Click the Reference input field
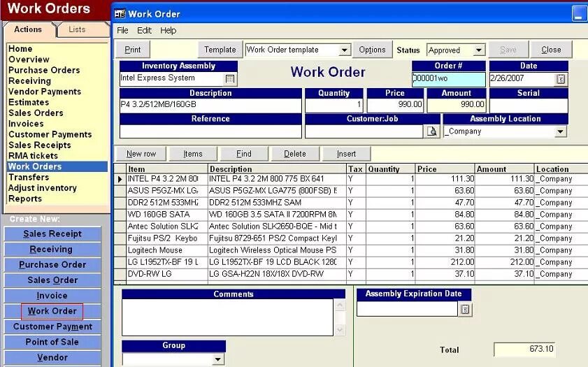The height and width of the screenshot is (367, 588). [x=210, y=131]
